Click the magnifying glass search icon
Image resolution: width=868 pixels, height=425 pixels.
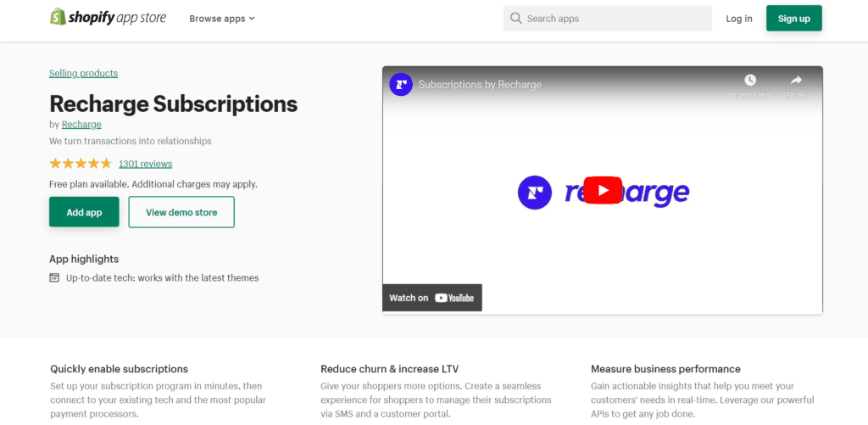(516, 19)
